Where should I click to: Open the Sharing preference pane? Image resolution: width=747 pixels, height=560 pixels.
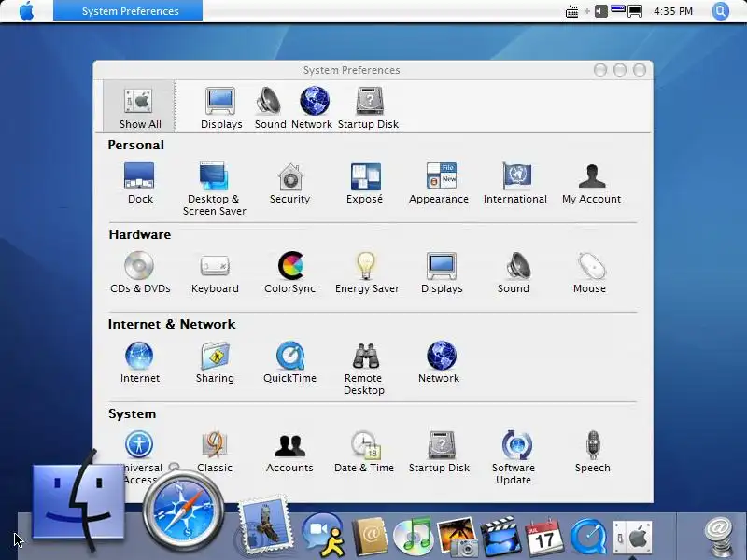(215, 362)
